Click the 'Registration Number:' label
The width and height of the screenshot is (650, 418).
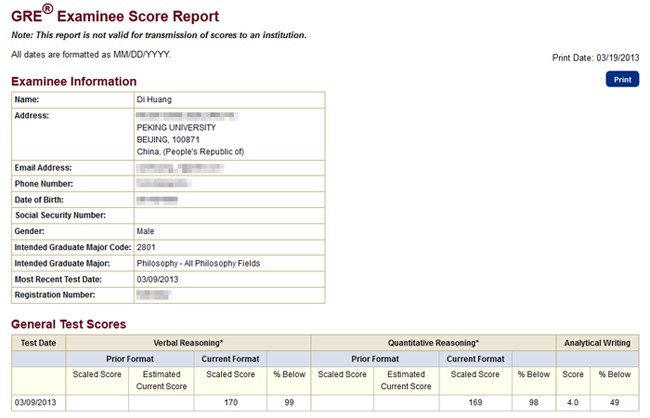55,295
